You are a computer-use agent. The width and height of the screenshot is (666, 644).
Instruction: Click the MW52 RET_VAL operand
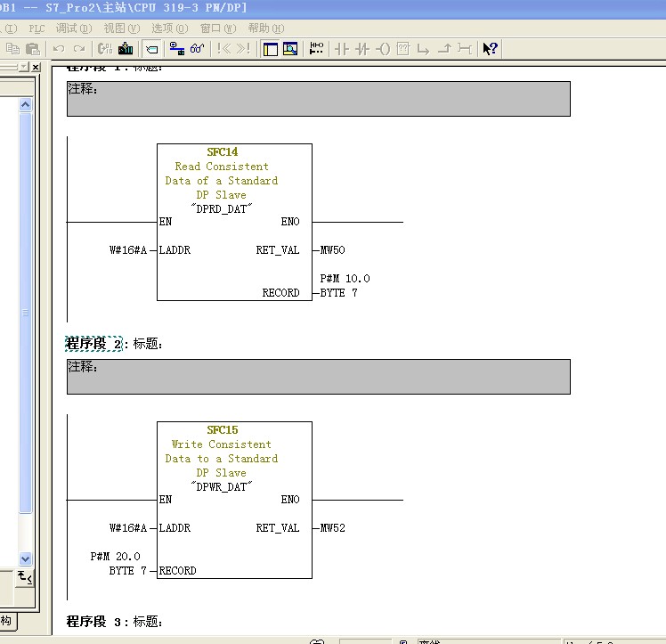(x=333, y=528)
